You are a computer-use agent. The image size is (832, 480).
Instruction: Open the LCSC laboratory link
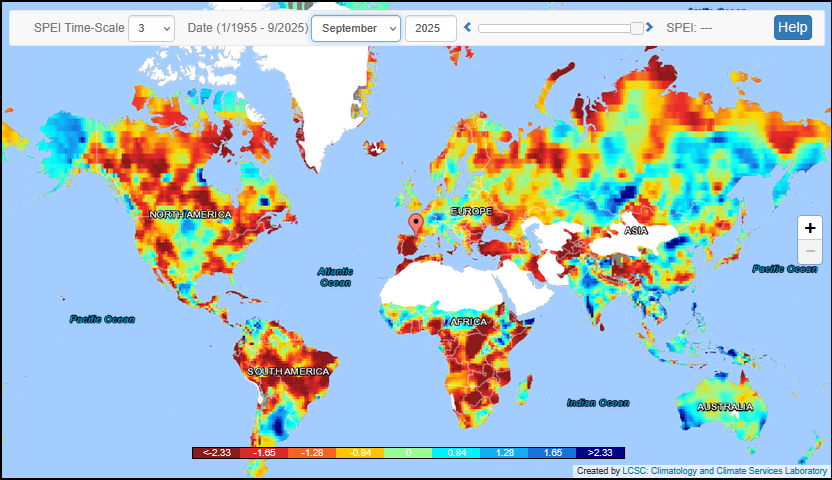(724, 471)
